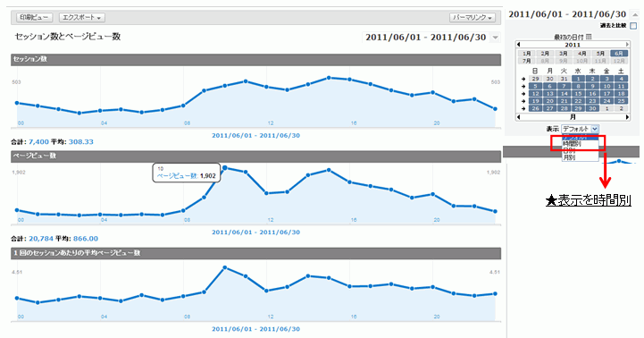Choose 月別 from the display list
The height and width of the screenshot is (338, 644).
click(569, 157)
